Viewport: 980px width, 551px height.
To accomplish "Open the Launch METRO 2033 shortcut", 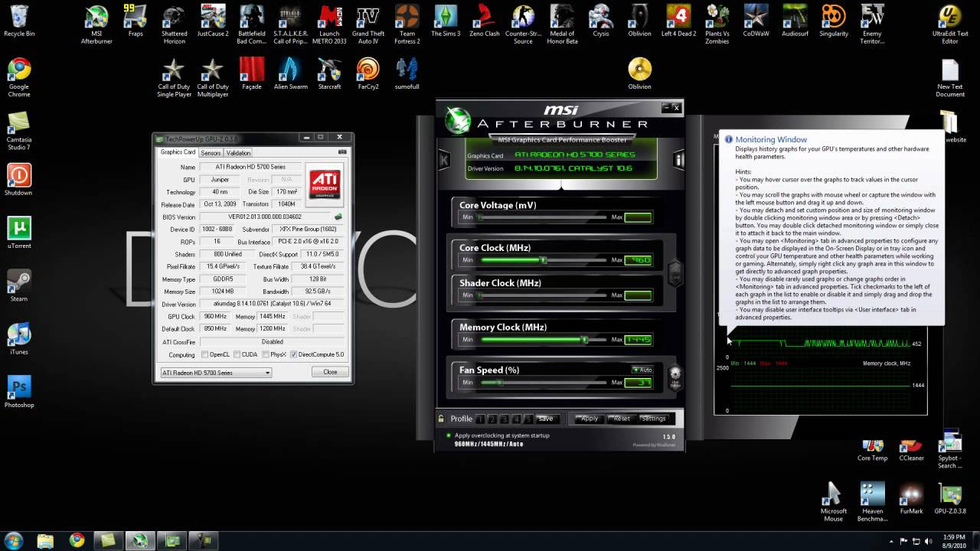I will click(329, 25).
